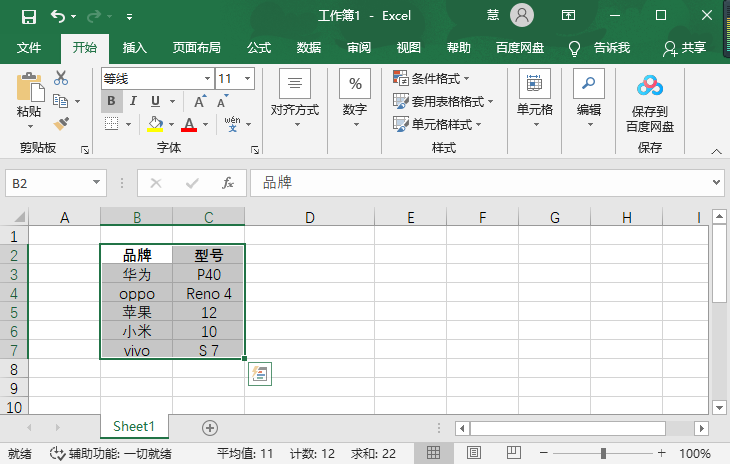
Task: Open the 对齐方式 alignment group
Action: (x=295, y=98)
